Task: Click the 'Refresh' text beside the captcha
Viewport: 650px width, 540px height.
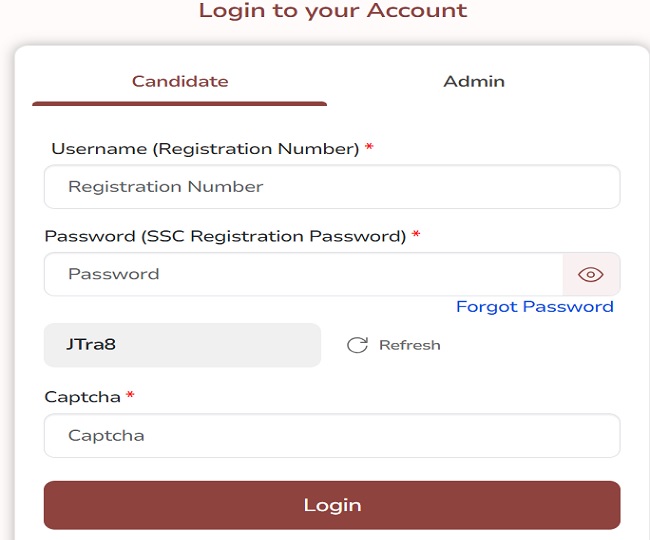Action: [x=409, y=345]
